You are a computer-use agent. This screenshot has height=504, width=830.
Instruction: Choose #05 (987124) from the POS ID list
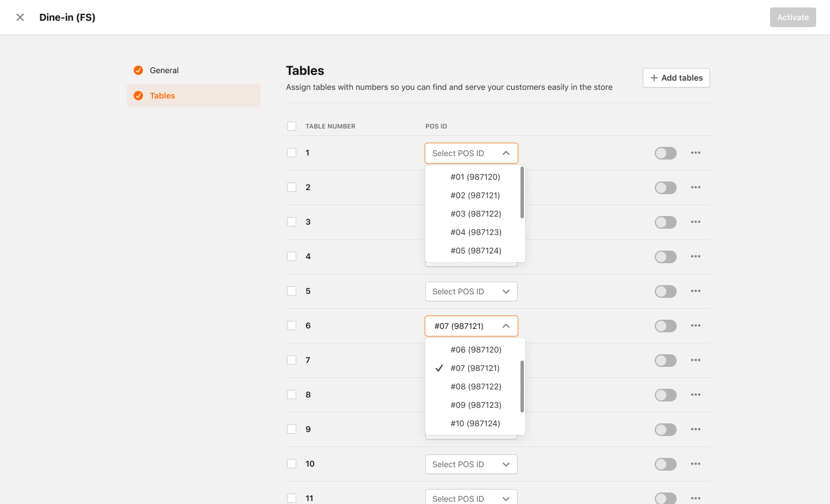pos(475,251)
